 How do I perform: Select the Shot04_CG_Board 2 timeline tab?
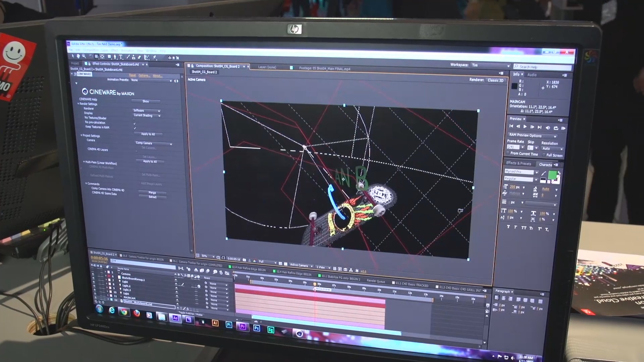104,253
